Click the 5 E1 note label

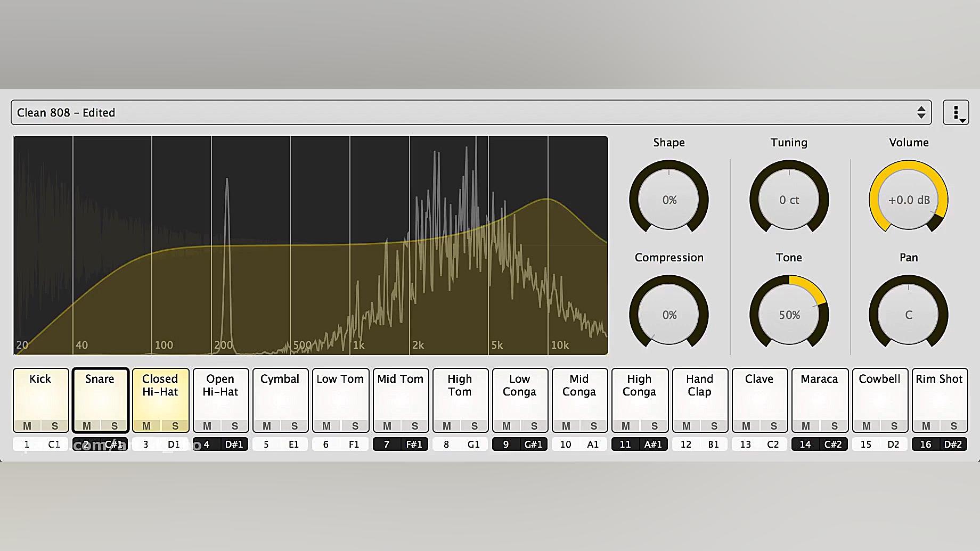[280, 444]
